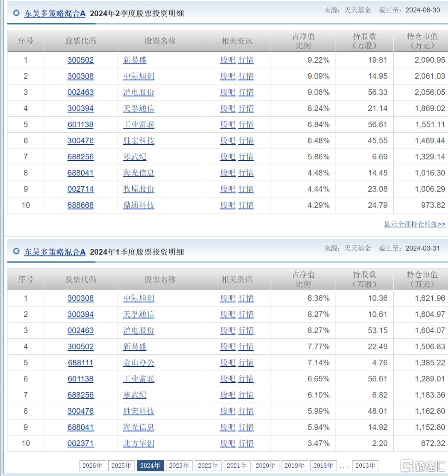Viewport: 448px width, 476px height.
Task: Open stock code 300308 in Q1 table
Action: [x=80, y=298]
